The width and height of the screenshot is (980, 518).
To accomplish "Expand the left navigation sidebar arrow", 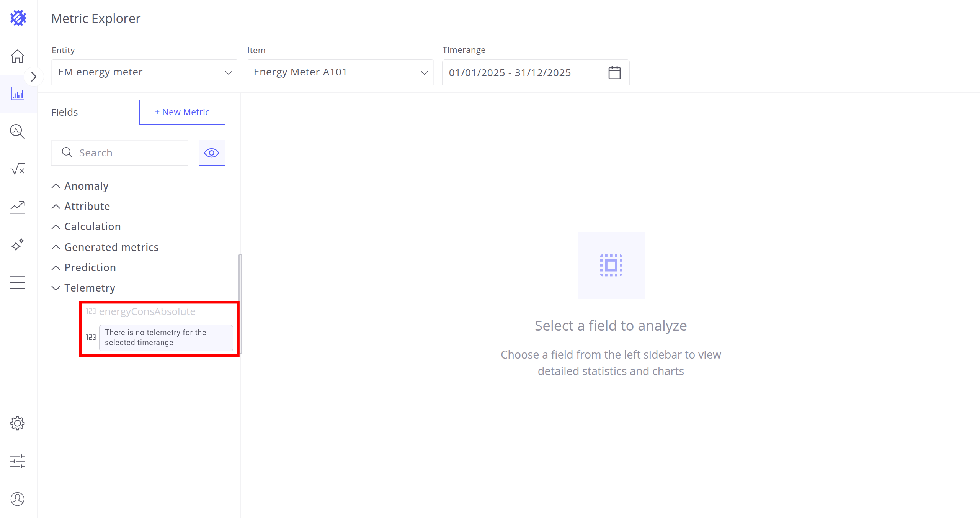I will [33, 77].
